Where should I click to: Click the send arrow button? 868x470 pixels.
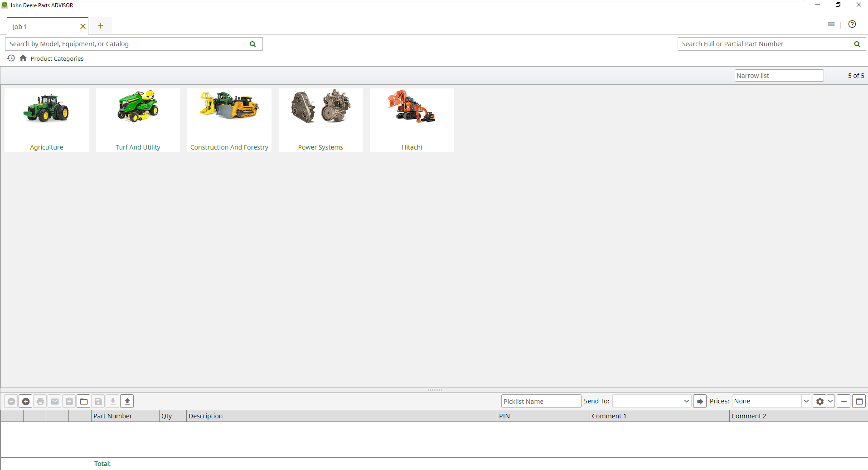click(700, 401)
